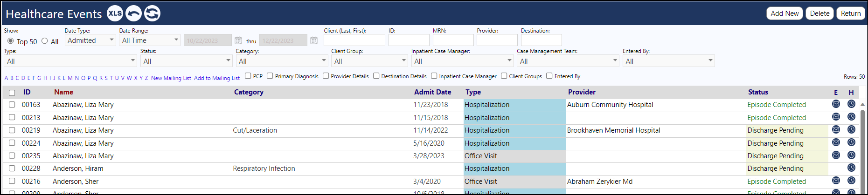Click the back arrow icon in header

[134, 13]
